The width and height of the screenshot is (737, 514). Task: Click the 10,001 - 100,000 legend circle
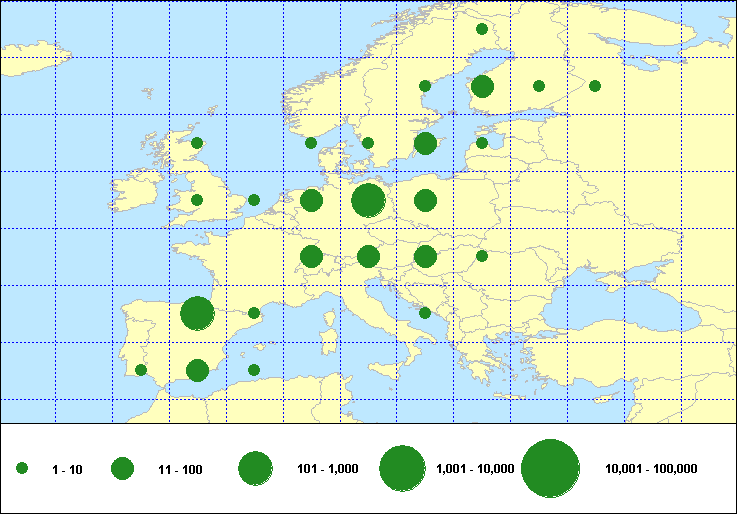pos(551,468)
